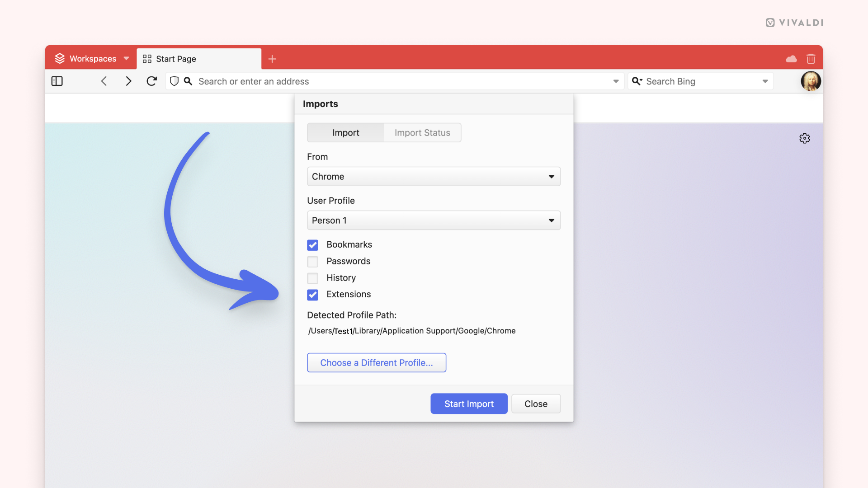Click the Start Import button
The height and width of the screenshot is (488, 868).
click(469, 404)
